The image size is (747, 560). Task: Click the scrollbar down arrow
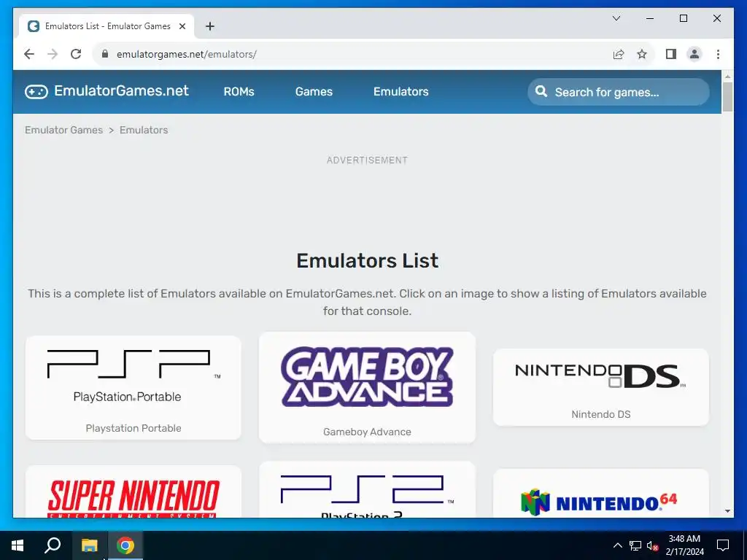pyautogui.click(x=727, y=511)
